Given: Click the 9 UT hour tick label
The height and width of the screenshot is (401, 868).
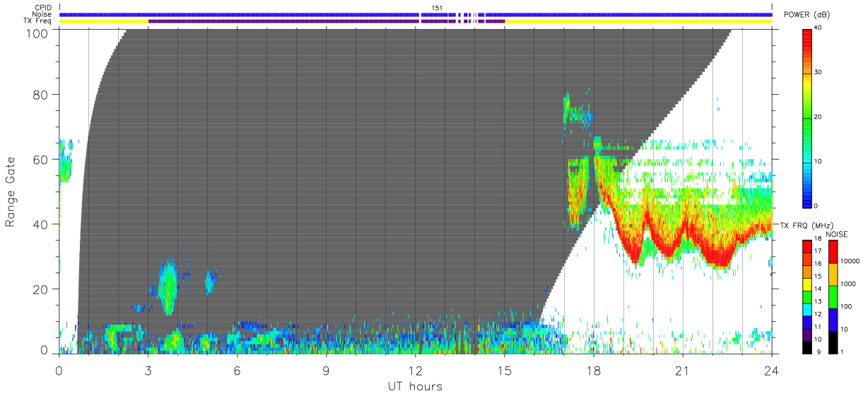Looking at the screenshot, I should pyautogui.click(x=326, y=371).
